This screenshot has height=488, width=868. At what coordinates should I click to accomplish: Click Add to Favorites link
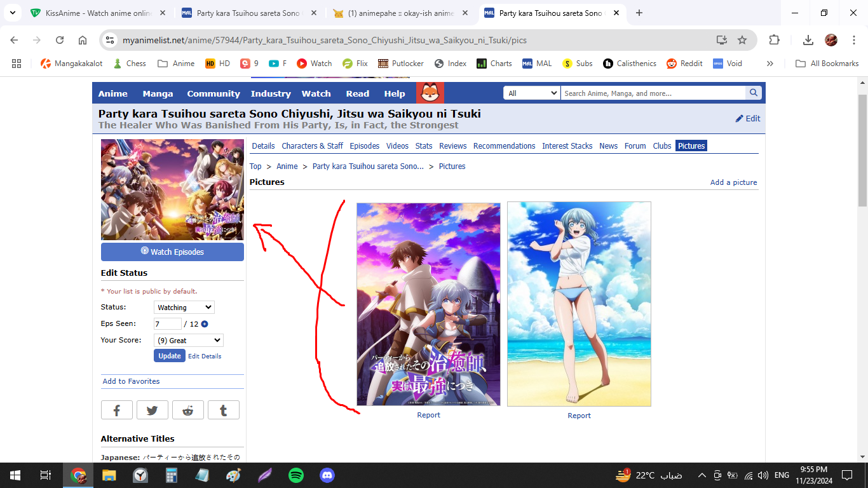[x=132, y=381]
